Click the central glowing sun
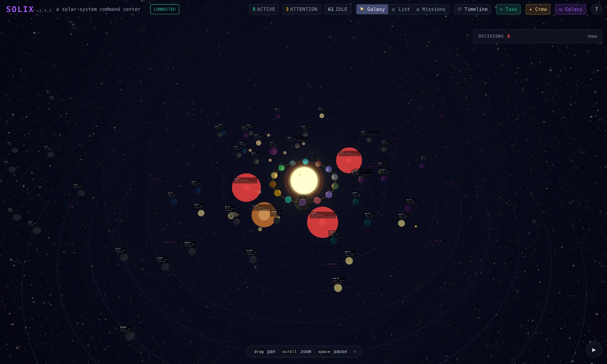The height and width of the screenshot is (364, 607). tap(304, 180)
